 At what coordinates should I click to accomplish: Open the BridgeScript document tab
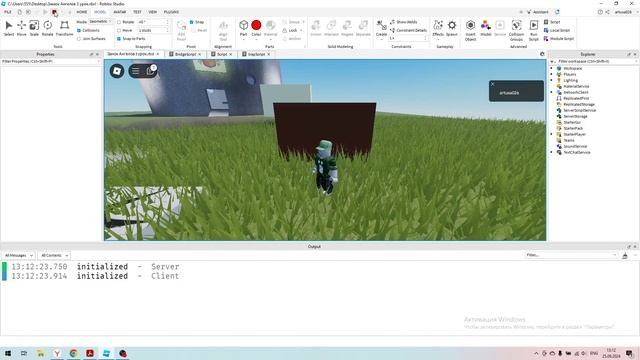[185, 54]
